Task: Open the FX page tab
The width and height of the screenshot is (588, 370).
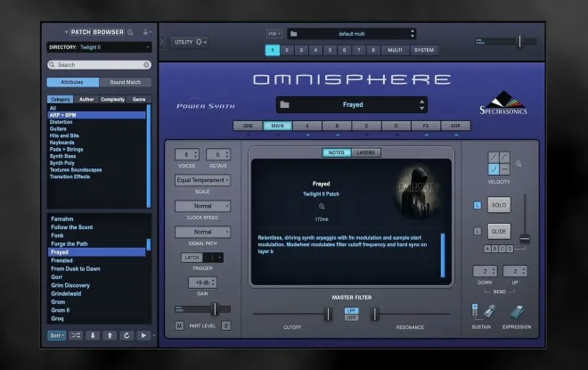Action: point(426,126)
